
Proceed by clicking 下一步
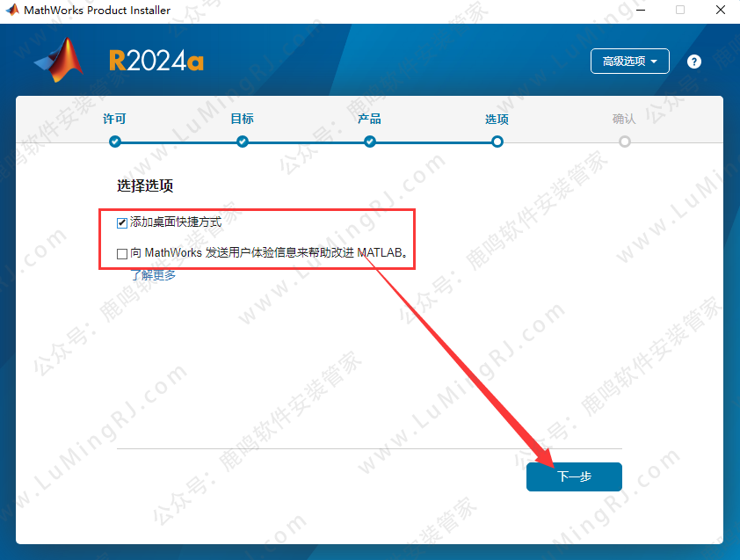[574, 476]
